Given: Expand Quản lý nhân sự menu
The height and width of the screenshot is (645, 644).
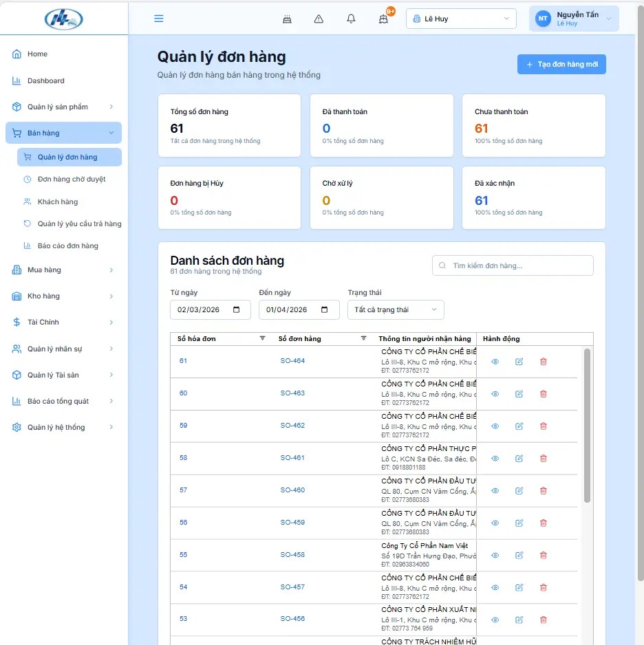Looking at the screenshot, I should [x=64, y=349].
